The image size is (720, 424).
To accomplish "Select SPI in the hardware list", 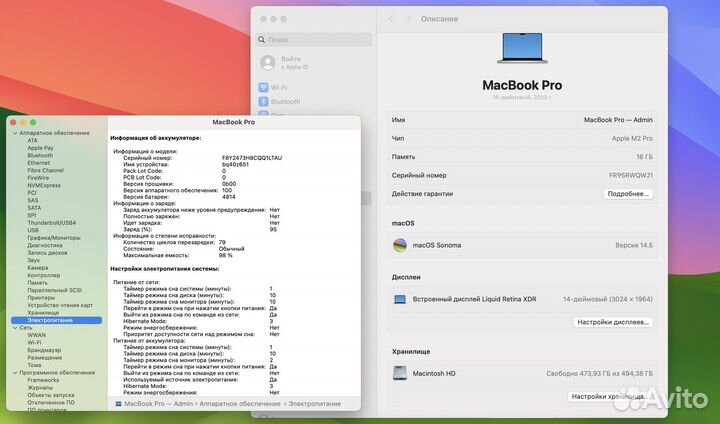I will tap(32, 215).
